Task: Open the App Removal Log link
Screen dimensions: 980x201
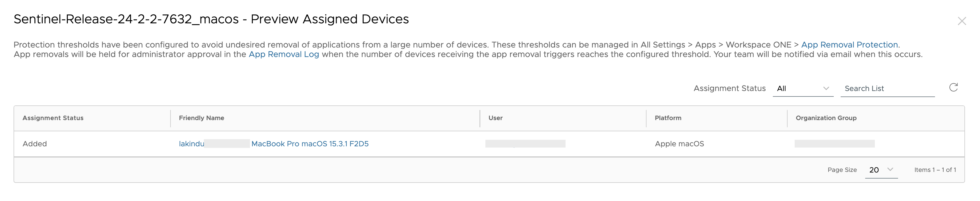Action: 284,54
